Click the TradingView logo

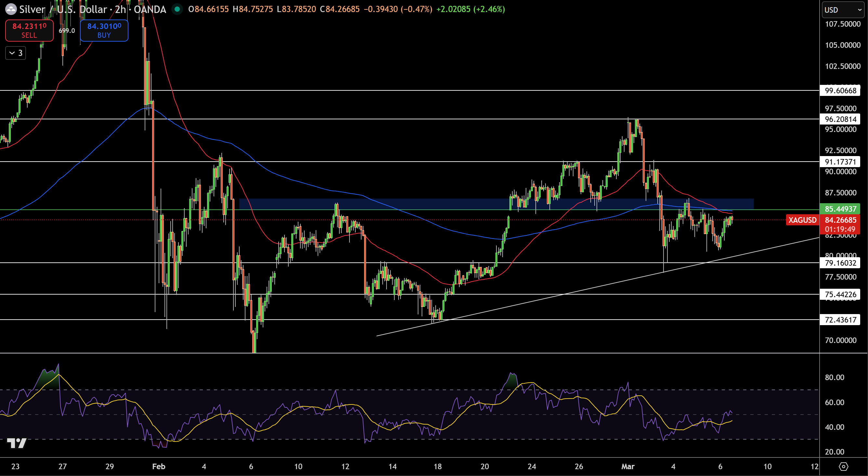pos(17,443)
